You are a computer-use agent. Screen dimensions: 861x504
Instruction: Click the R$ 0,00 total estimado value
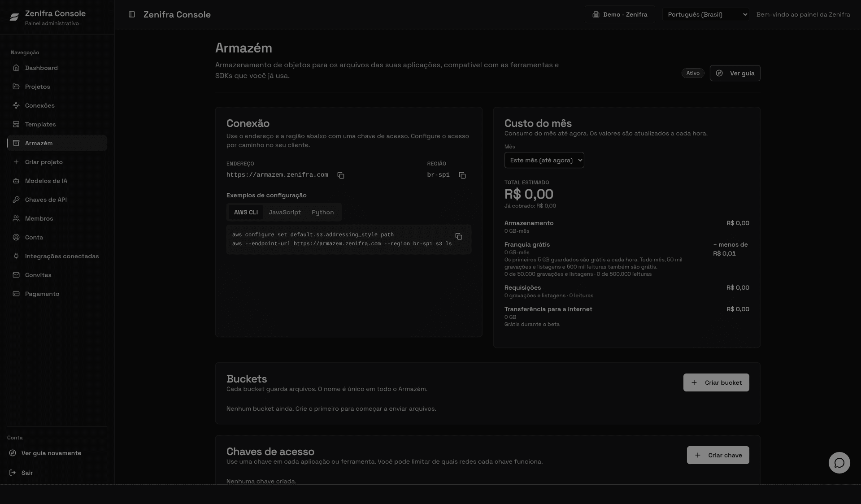[529, 194]
